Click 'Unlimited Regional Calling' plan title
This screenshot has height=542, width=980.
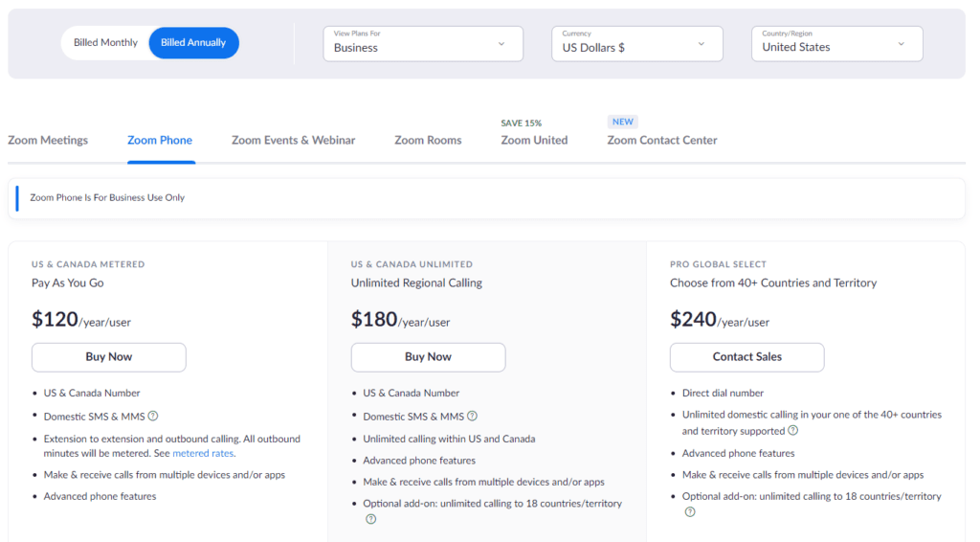pyautogui.click(x=416, y=282)
